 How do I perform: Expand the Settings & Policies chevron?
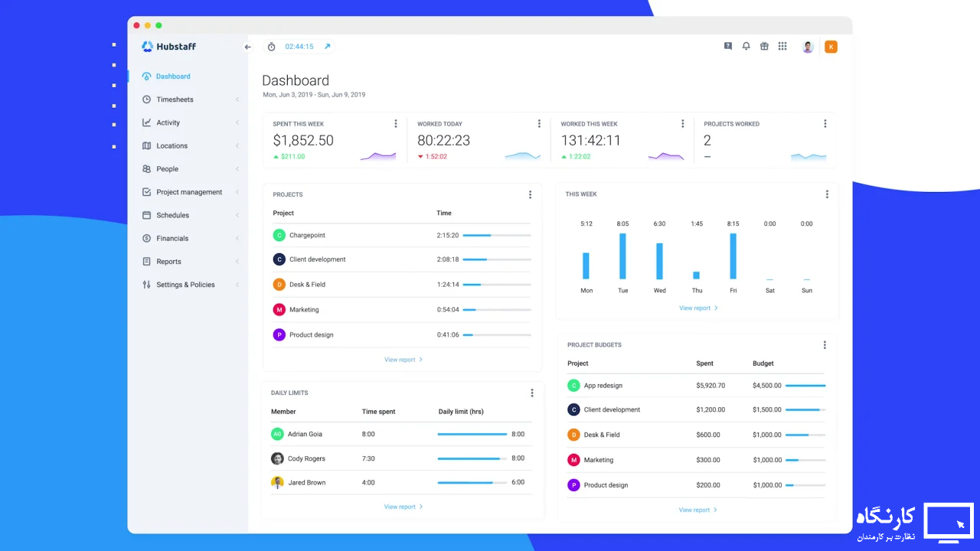(237, 285)
